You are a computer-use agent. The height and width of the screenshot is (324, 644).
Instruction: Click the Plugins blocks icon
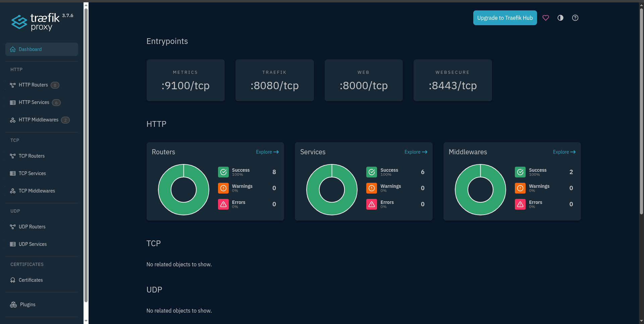(x=13, y=305)
